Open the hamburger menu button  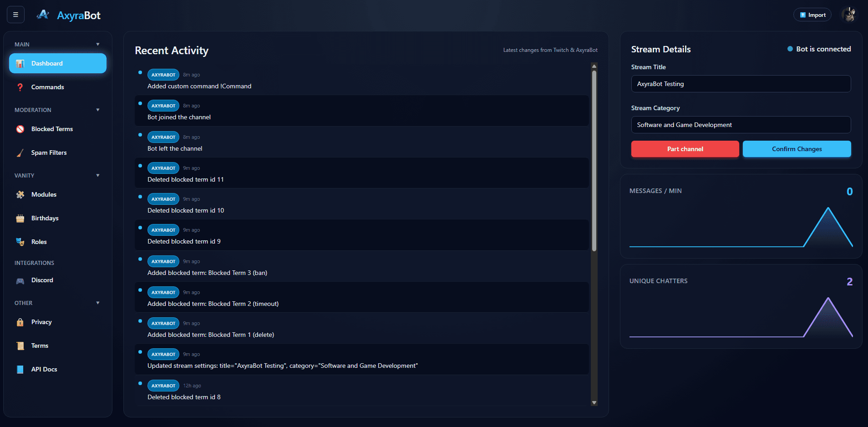click(x=15, y=15)
